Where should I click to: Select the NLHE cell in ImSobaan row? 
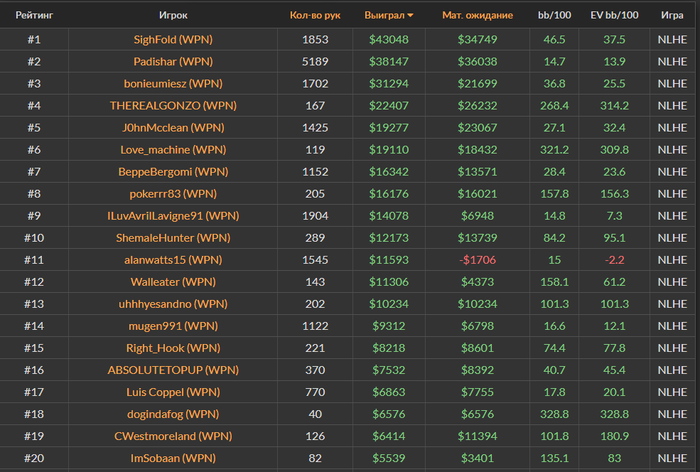[x=672, y=458]
